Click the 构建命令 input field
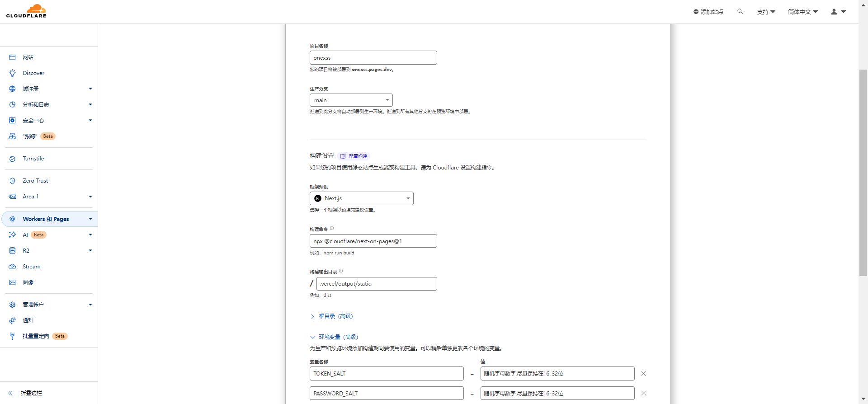Image resolution: width=868 pixels, height=404 pixels. tap(373, 241)
